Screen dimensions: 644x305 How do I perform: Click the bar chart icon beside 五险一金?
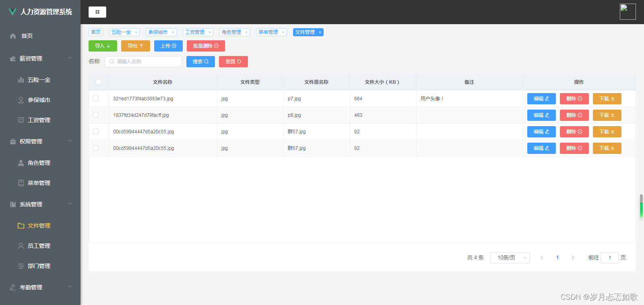21,80
